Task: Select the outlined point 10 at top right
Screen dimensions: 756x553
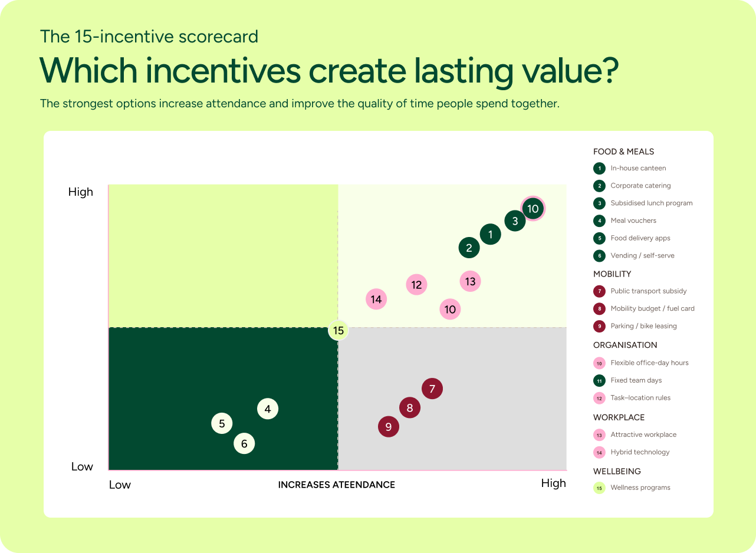Action: (x=533, y=208)
